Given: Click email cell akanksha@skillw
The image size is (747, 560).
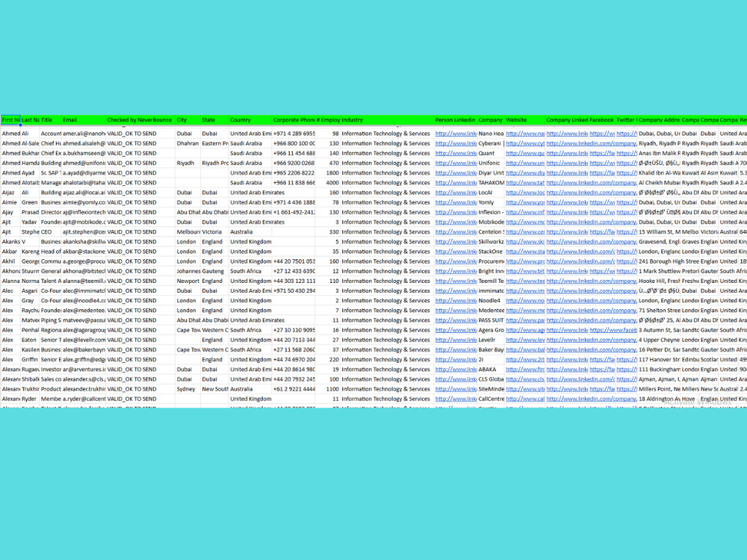Looking at the screenshot, I should (84, 241).
